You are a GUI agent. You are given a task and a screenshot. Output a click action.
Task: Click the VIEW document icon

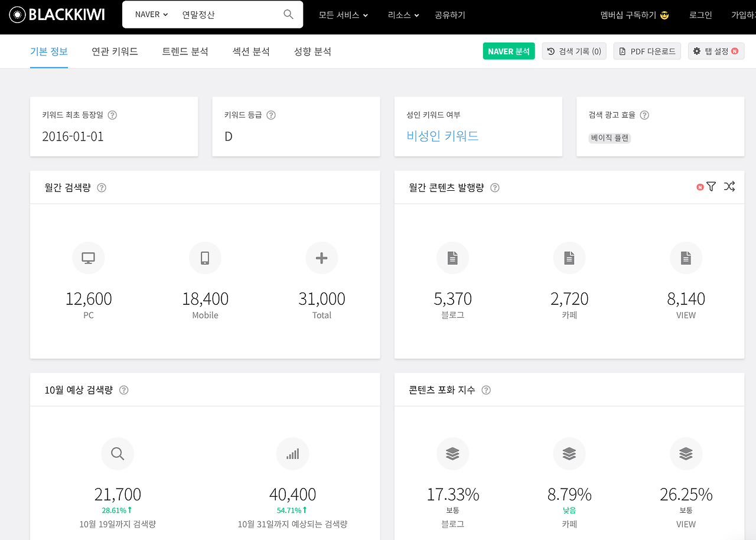click(x=686, y=258)
